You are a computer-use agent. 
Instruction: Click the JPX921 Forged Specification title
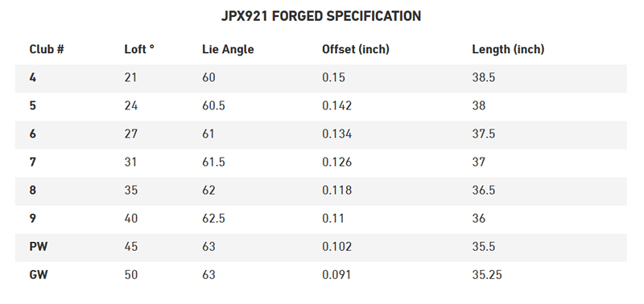pyautogui.click(x=321, y=16)
